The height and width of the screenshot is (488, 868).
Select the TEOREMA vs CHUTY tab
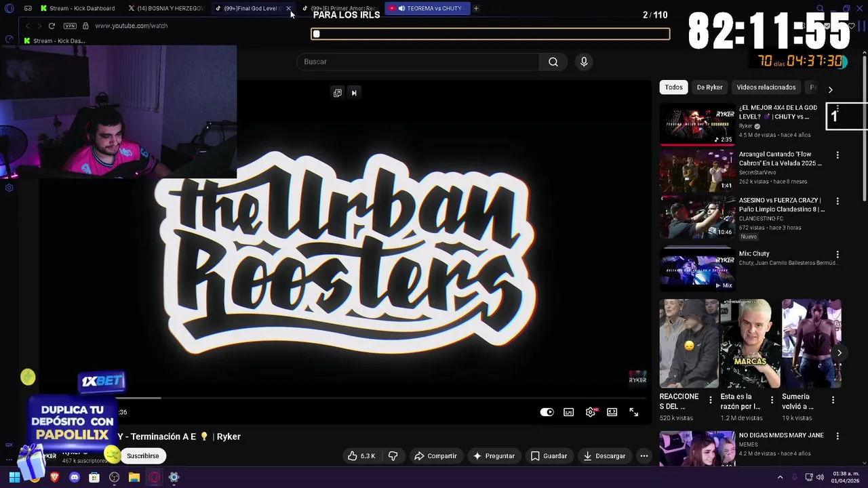click(427, 8)
